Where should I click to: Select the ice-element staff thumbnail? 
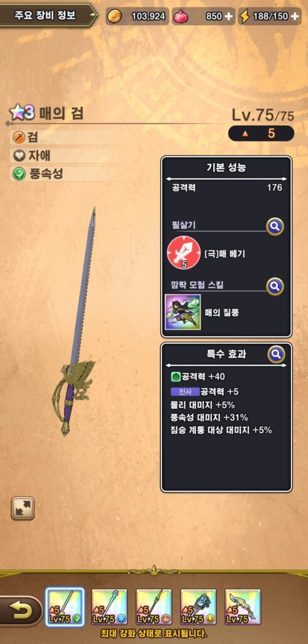[x=109, y=607]
